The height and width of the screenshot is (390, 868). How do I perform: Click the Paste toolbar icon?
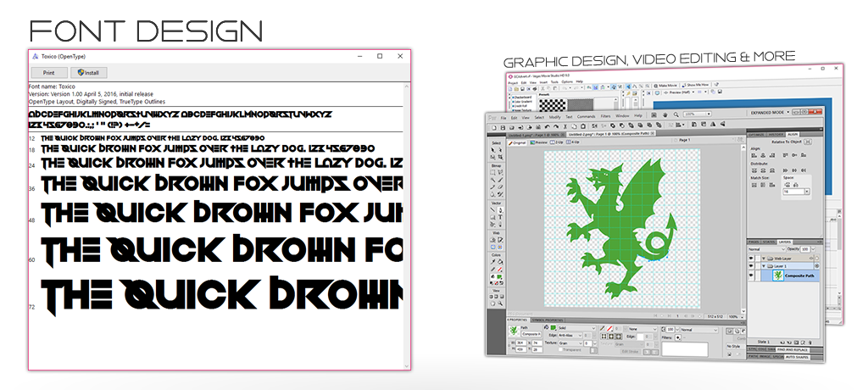click(583, 126)
